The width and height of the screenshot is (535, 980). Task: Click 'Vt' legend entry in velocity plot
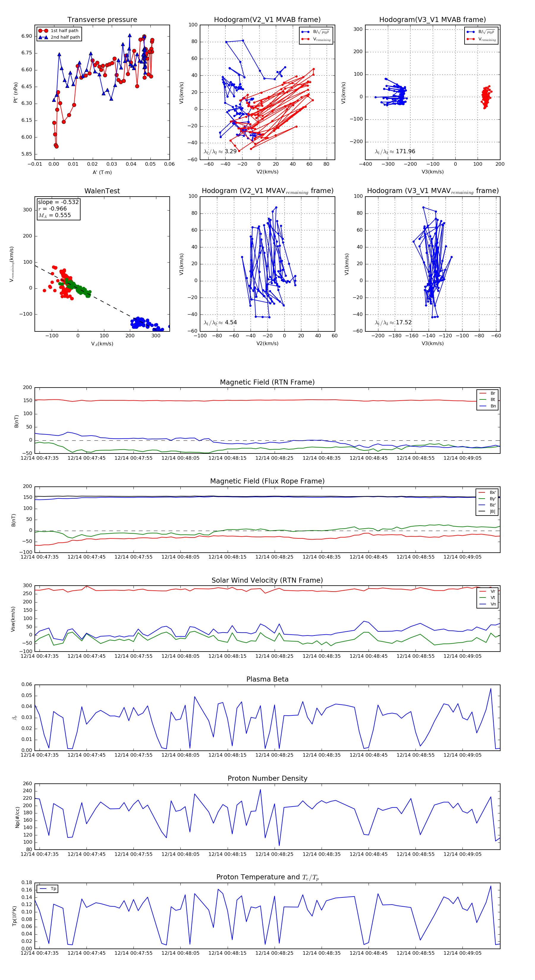pyautogui.click(x=488, y=598)
